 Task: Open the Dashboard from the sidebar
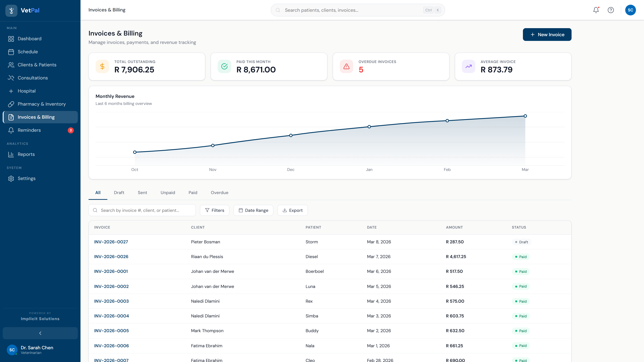point(29,39)
